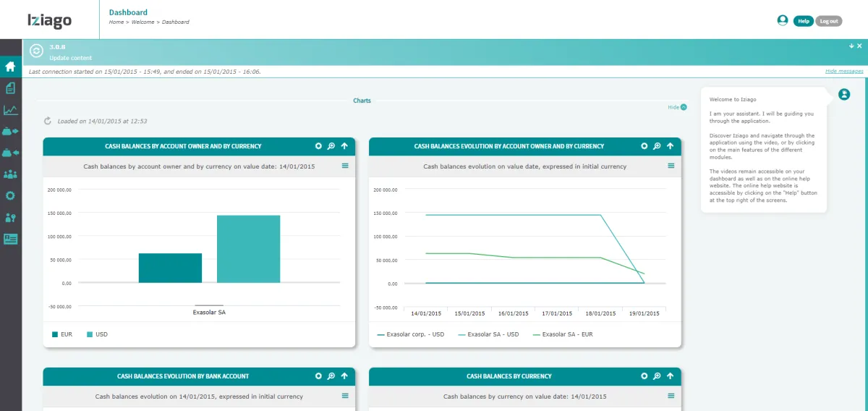Click the Hide messages link
This screenshot has width=868, height=411.
(843, 71)
